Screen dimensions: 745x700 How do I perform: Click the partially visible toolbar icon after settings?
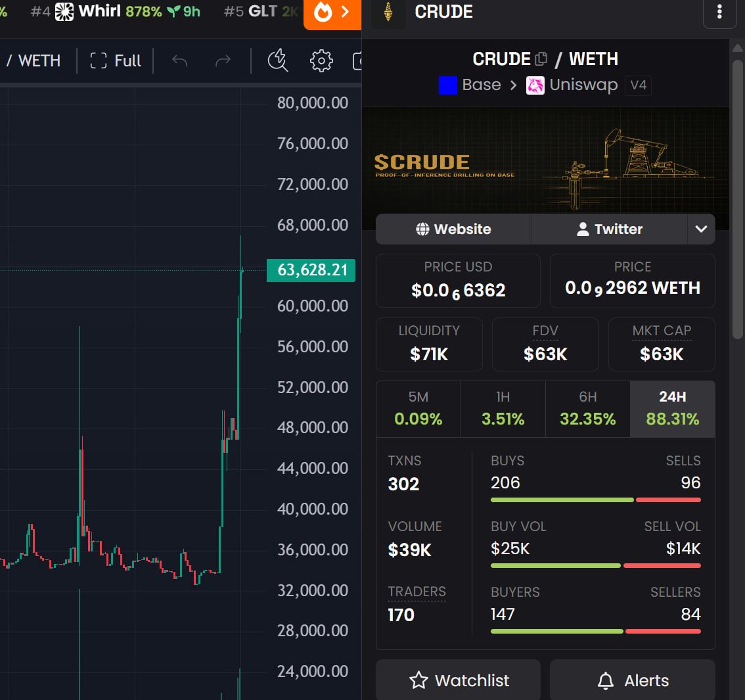click(x=357, y=61)
